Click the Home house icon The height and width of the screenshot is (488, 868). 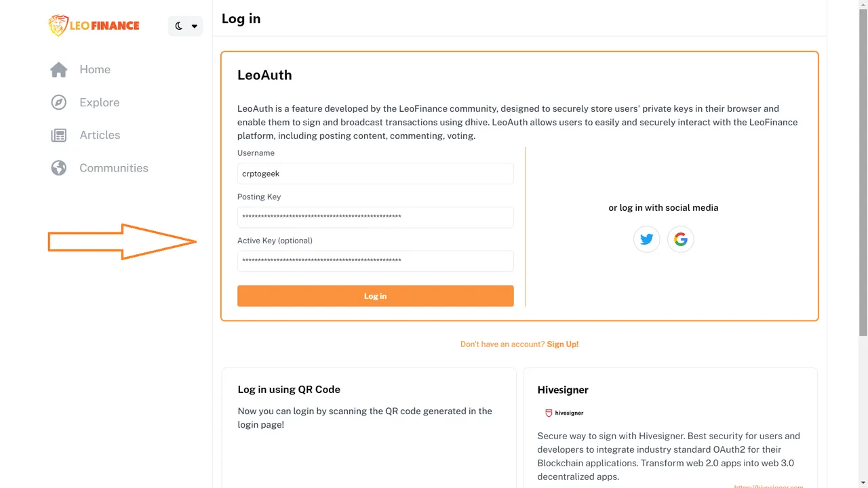pos(59,69)
